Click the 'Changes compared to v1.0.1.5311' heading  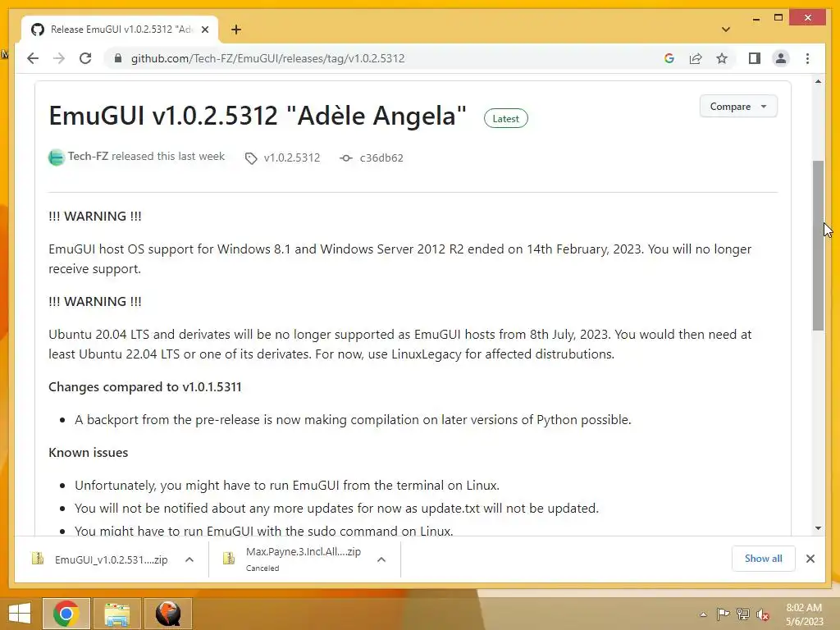[x=144, y=387]
